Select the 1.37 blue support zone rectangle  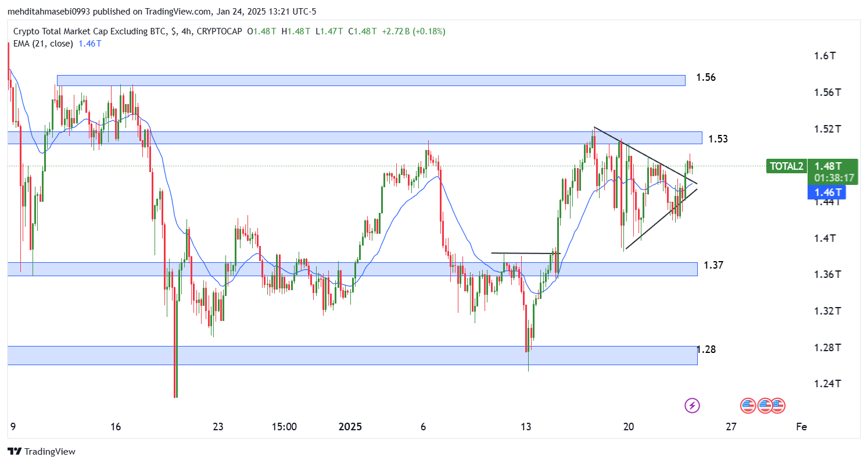[352, 269]
